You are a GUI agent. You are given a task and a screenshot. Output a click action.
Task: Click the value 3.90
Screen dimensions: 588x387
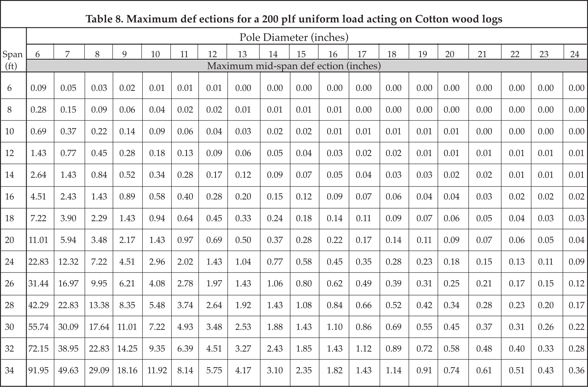pos(68,218)
